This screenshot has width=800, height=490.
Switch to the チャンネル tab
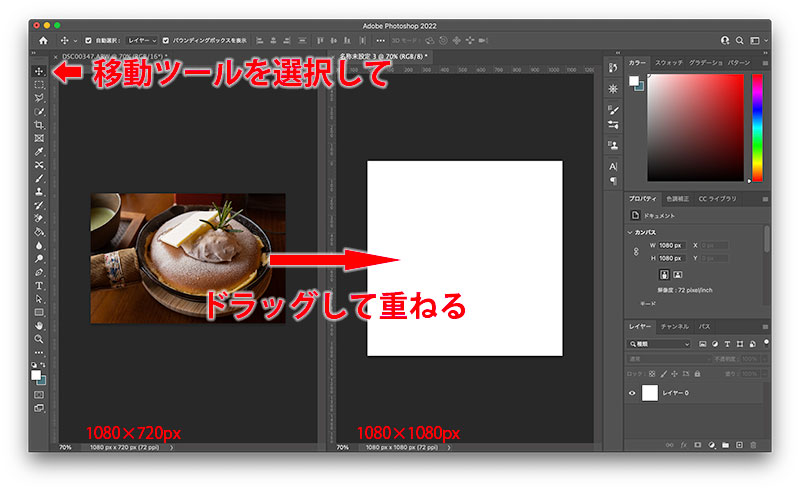(674, 326)
